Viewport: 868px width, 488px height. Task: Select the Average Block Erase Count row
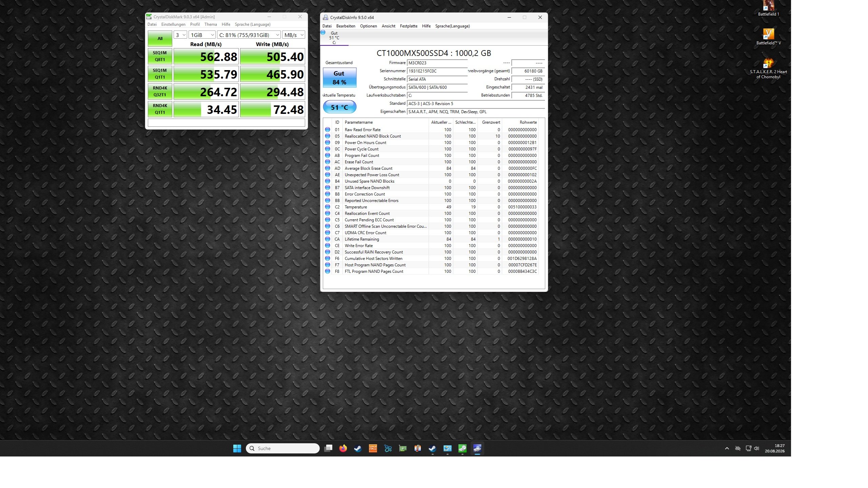click(431, 168)
